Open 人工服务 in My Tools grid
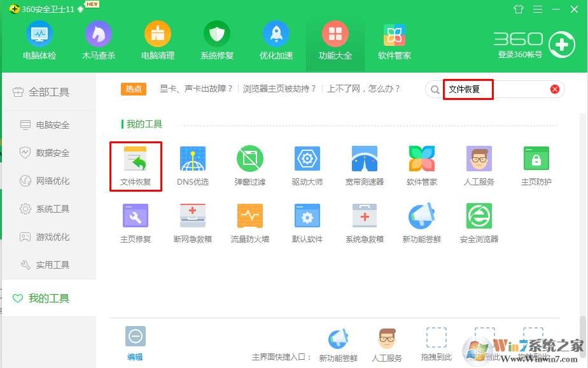Image resolution: width=588 pixels, height=368 pixels. click(479, 166)
